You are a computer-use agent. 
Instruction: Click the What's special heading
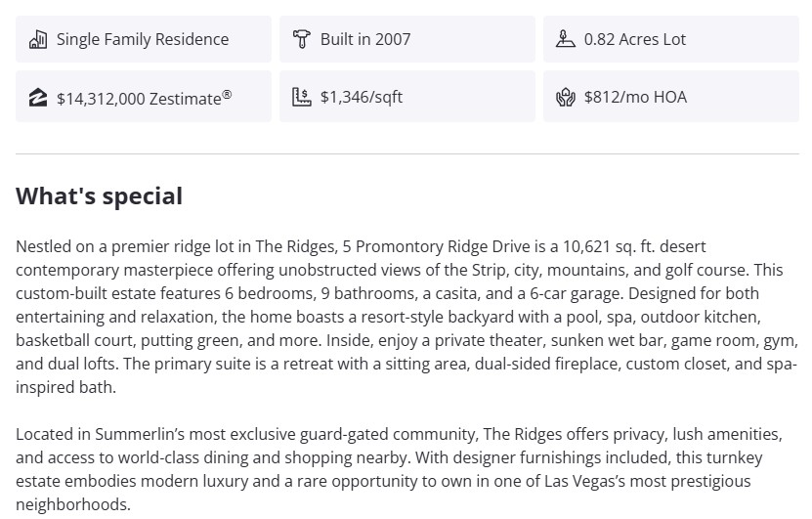coord(99,195)
